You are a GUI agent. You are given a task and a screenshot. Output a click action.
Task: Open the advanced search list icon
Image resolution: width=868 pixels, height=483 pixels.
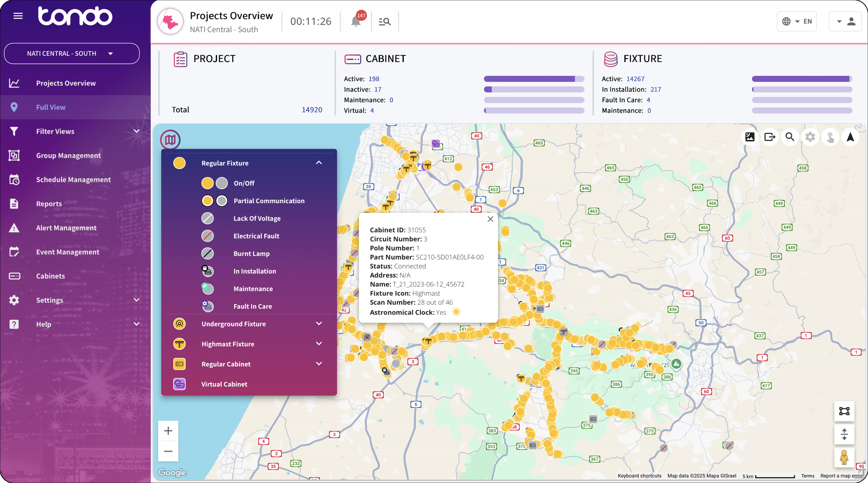click(385, 22)
